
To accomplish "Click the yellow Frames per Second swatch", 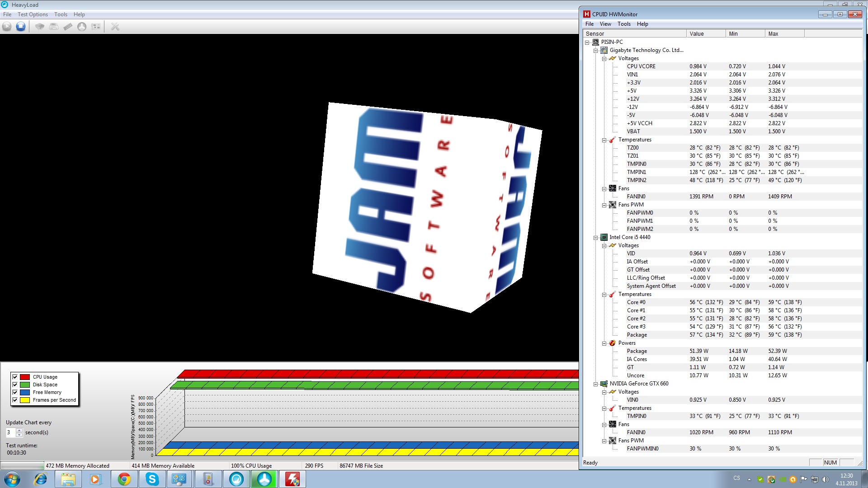I will coord(25,400).
